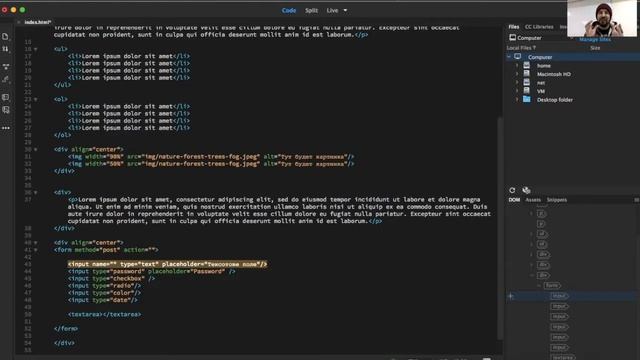Open the DOM panel options menu icon
This screenshot has height=360, width=640.
click(636, 200)
